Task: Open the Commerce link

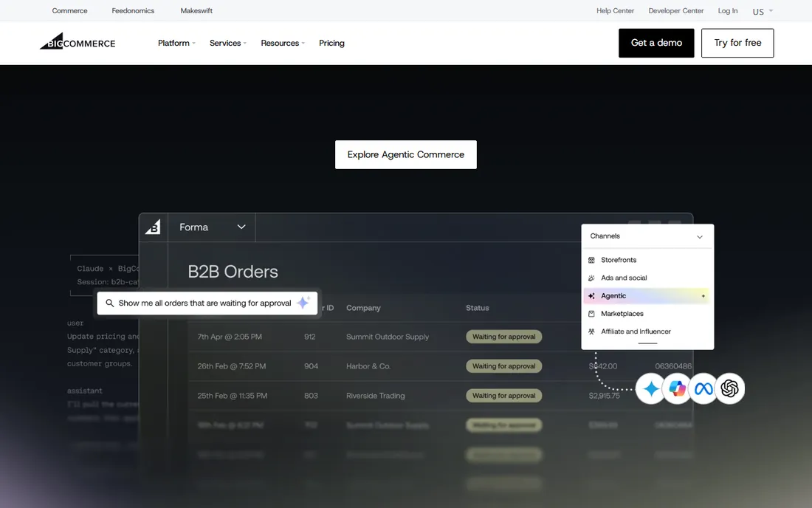Action: tap(69, 10)
